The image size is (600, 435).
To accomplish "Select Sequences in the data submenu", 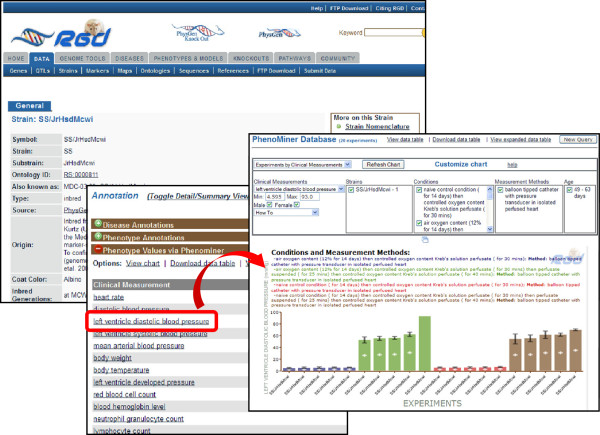I will 194,71.
